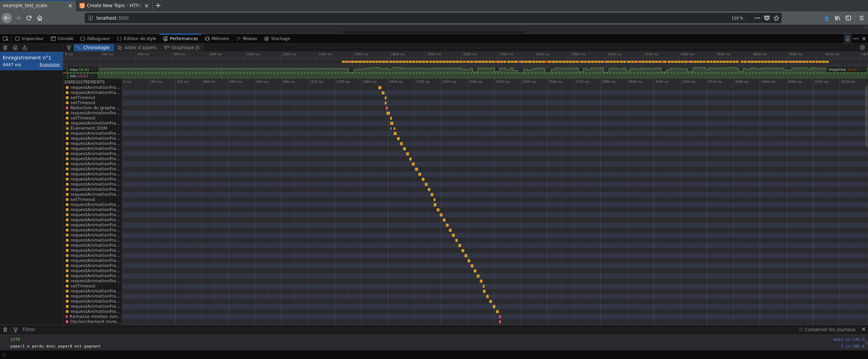Switch to Arbre d'appels view
Viewport: 868px width, 359px height.
(x=137, y=48)
